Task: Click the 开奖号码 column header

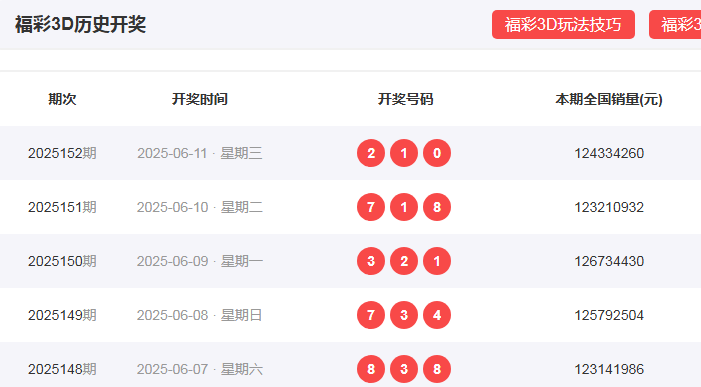Action: tap(405, 99)
